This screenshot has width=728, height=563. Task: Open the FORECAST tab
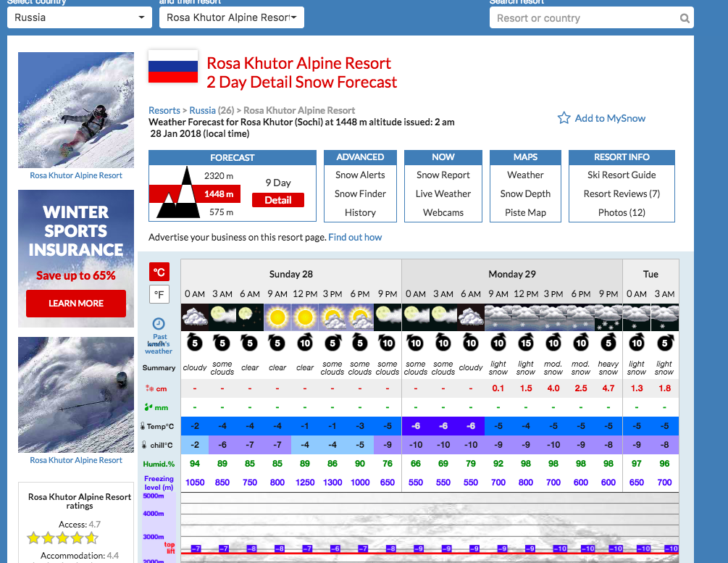pos(232,157)
